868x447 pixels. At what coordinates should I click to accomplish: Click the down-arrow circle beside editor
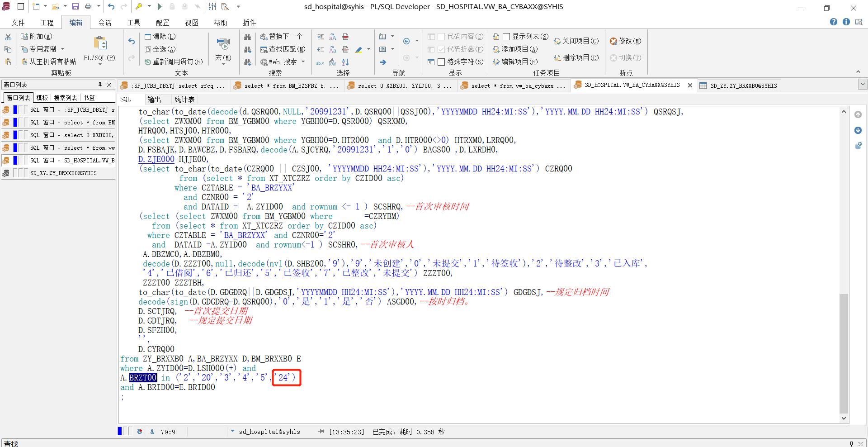coord(858,130)
